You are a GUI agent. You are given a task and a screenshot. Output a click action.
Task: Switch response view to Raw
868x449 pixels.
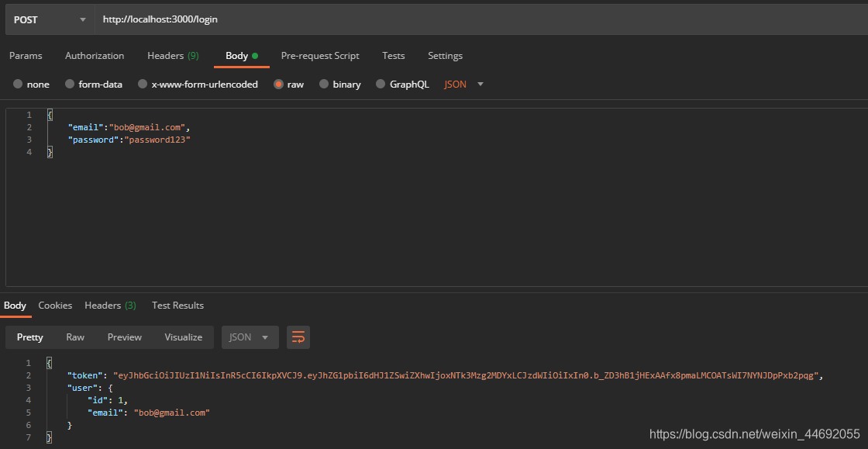(75, 337)
